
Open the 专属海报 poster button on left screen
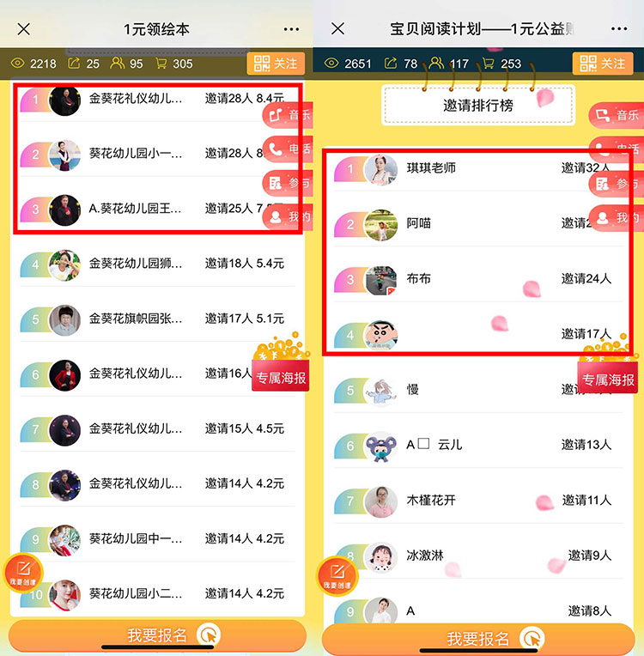tap(281, 376)
